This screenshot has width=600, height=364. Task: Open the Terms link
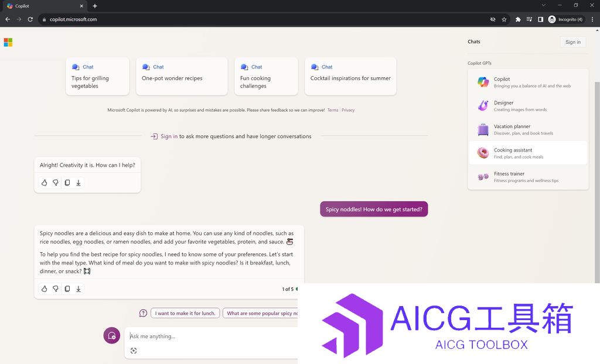click(333, 110)
